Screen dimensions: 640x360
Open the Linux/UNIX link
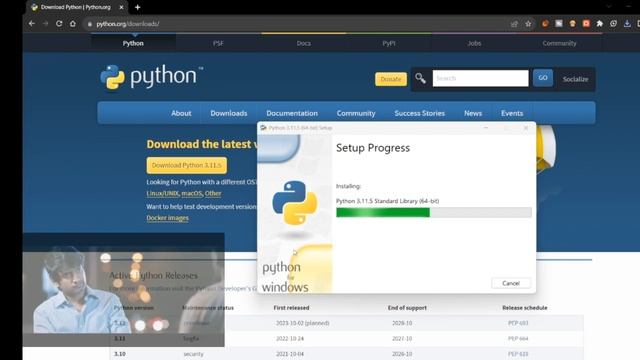click(162, 193)
